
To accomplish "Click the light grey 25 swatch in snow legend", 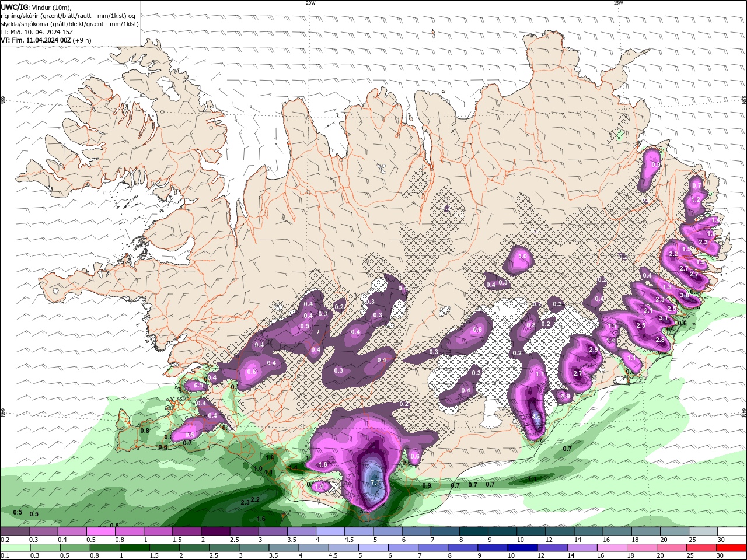I will (703, 531).
